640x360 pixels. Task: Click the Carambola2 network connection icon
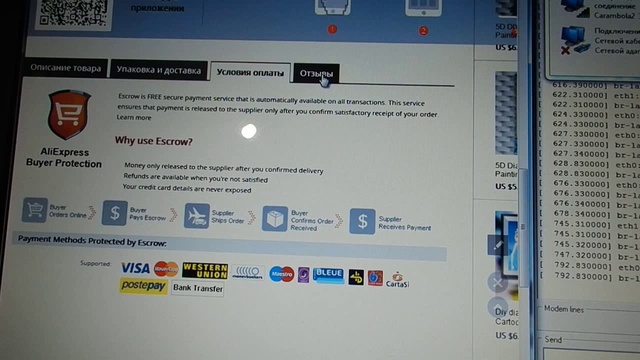click(x=575, y=8)
